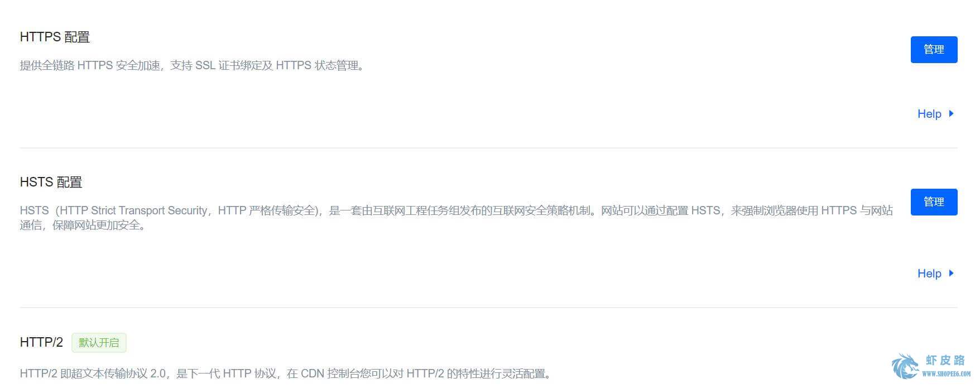Select the HTTP/2 section title

[x=41, y=342]
